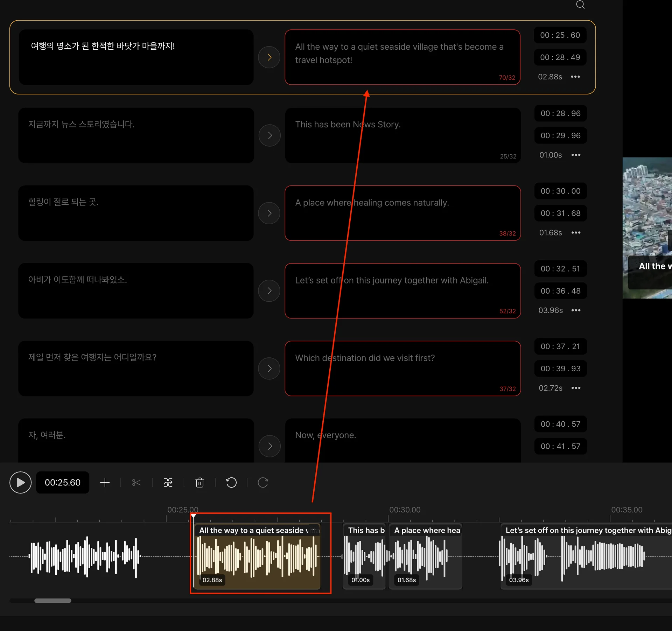Screen dimensions: 672x631
Task: Select the "This has b" timeline clip
Action: tap(364, 556)
